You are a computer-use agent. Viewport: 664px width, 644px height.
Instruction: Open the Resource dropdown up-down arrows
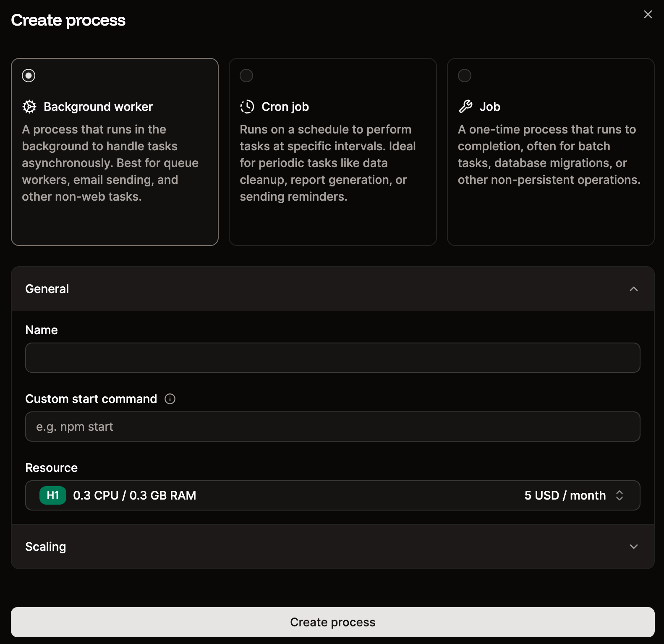(620, 495)
